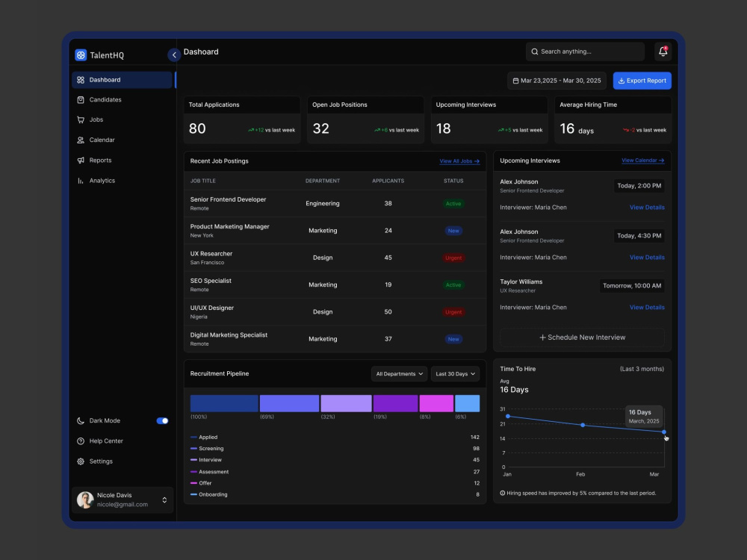Click the Active status on SEO Specialist
Screen dimensions: 747x560
(x=453, y=285)
